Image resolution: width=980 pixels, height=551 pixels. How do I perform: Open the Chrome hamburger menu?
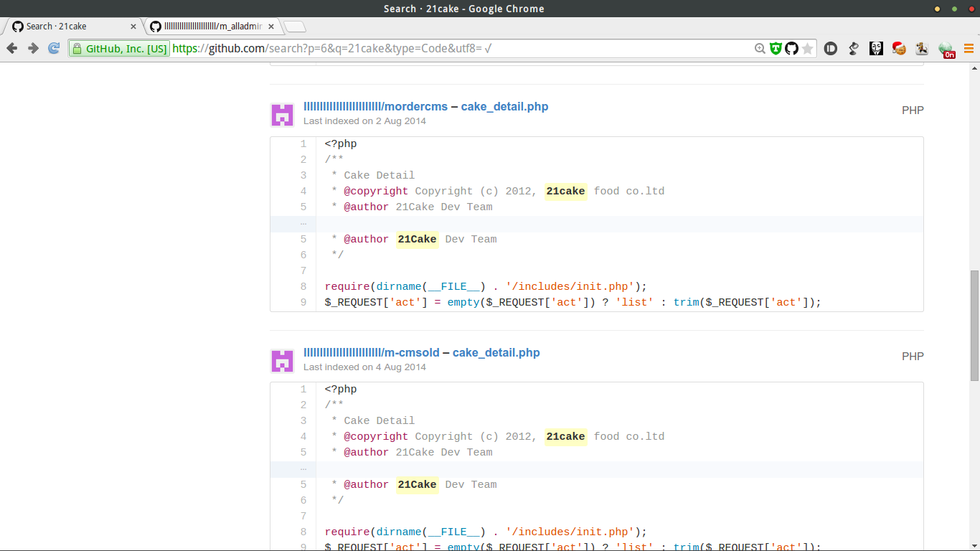coord(969,49)
